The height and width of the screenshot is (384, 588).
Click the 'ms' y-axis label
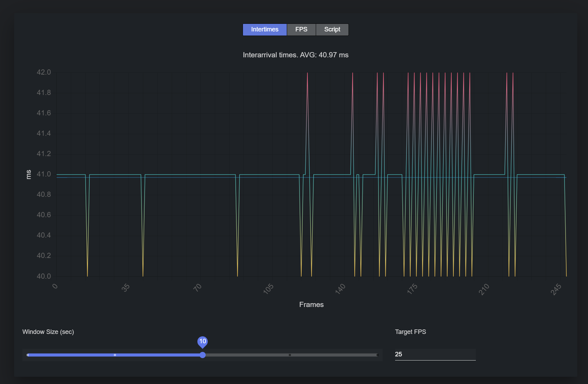tap(29, 174)
